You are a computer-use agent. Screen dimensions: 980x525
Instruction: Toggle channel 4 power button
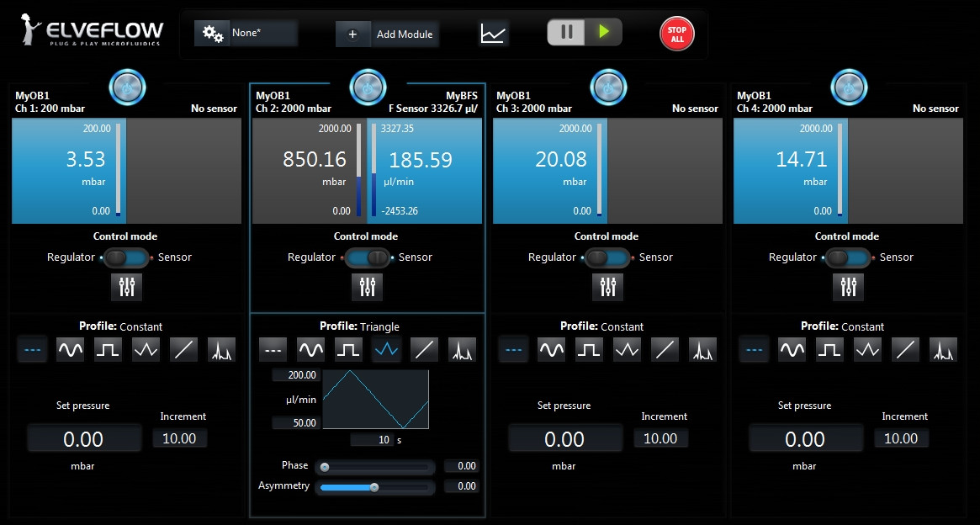click(849, 86)
